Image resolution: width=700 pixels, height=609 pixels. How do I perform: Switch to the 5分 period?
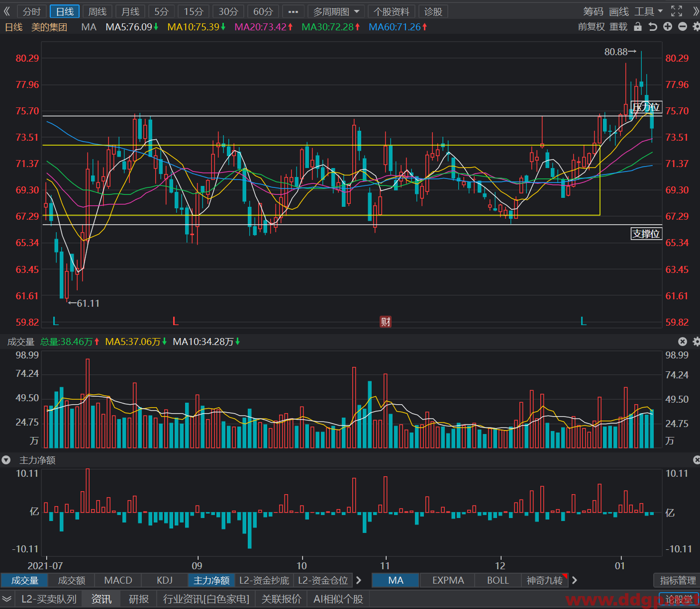point(162,11)
